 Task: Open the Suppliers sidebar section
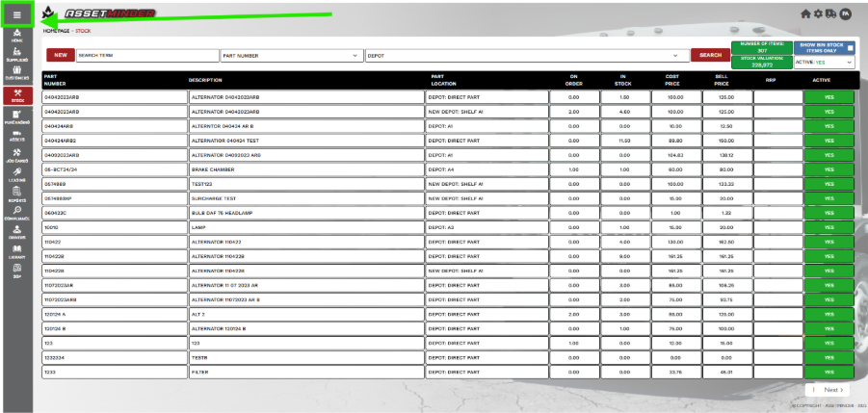pyautogui.click(x=16, y=54)
